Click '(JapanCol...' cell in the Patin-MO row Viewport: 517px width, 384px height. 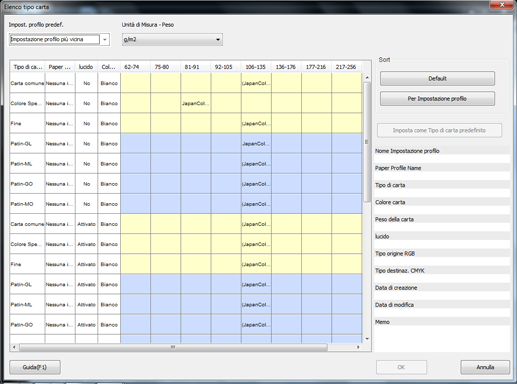[256, 204]
